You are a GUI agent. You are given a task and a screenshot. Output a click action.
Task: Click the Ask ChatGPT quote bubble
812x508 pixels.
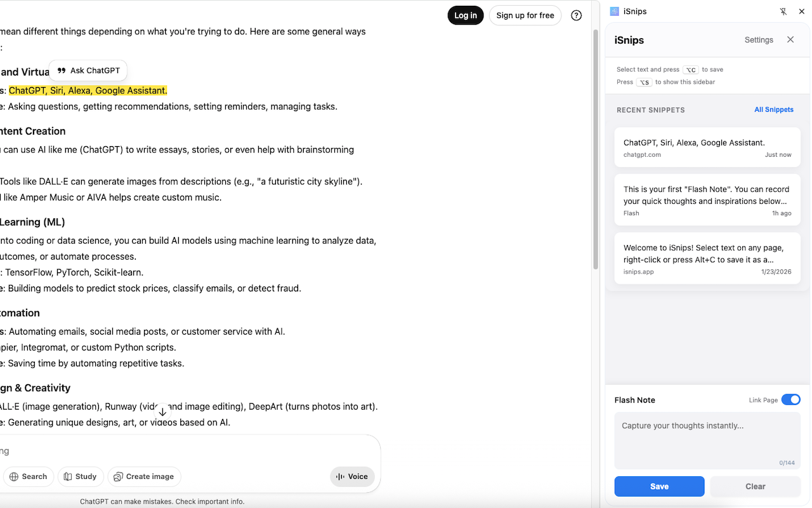point(88,70)
